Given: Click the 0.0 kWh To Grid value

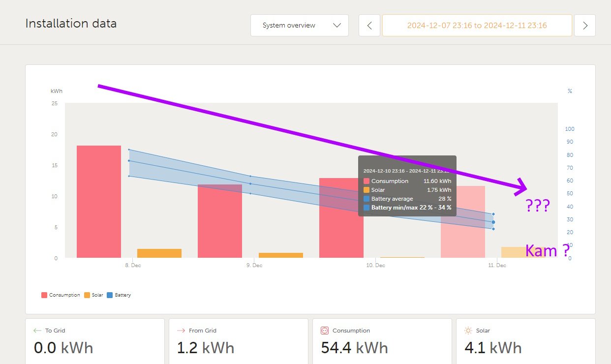Looking at the screenshot, I should point(63,348).
